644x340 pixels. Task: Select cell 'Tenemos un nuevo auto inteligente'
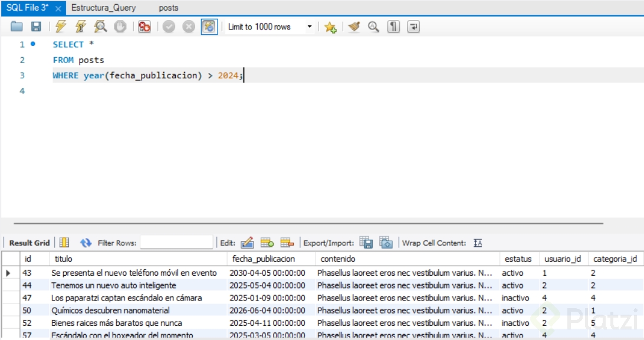(x=138, y=285)
